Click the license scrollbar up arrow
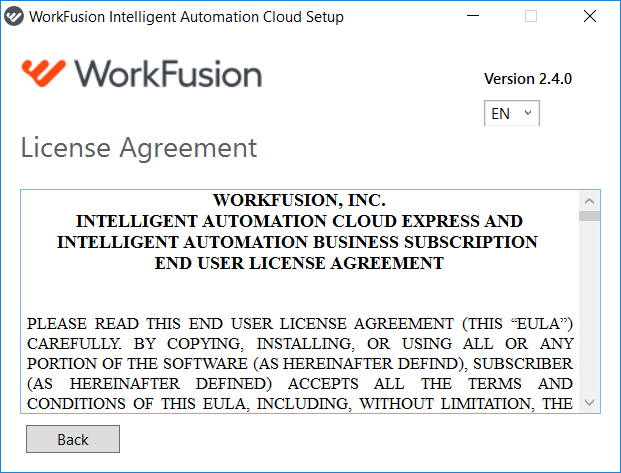The image size is (621, 473). (x=589, y=201)
